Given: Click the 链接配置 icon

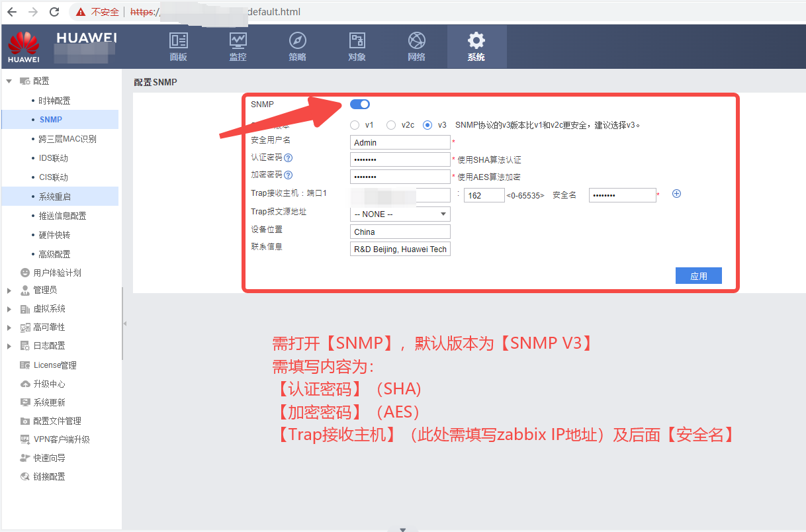Looking at the screenshot, I should [x=25, y=476].
